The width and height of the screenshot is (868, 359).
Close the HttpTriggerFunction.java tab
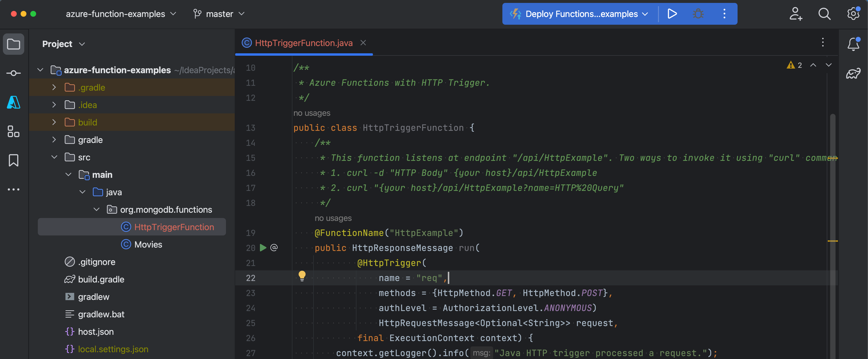click(363, 43)
